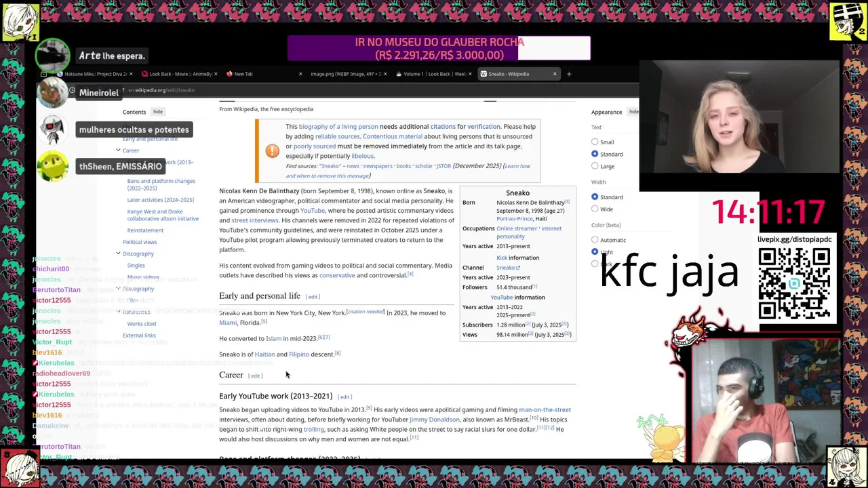Close the image.png WEBP tab
Viewport: 868px width, 488px height.
(x=384, y=74)
